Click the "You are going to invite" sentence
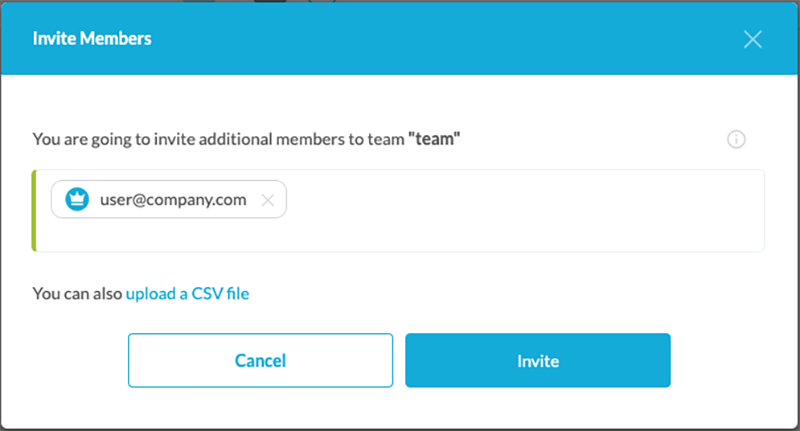Image resolution: width=800 pixels, height=431 pixels. click(x=150, y=140)
